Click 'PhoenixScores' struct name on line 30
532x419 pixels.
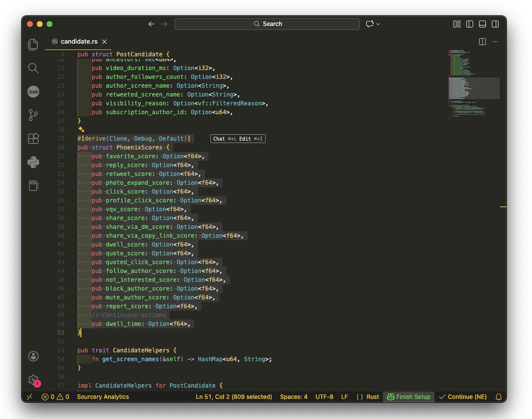pyautogui.click(x=139, y=148)
